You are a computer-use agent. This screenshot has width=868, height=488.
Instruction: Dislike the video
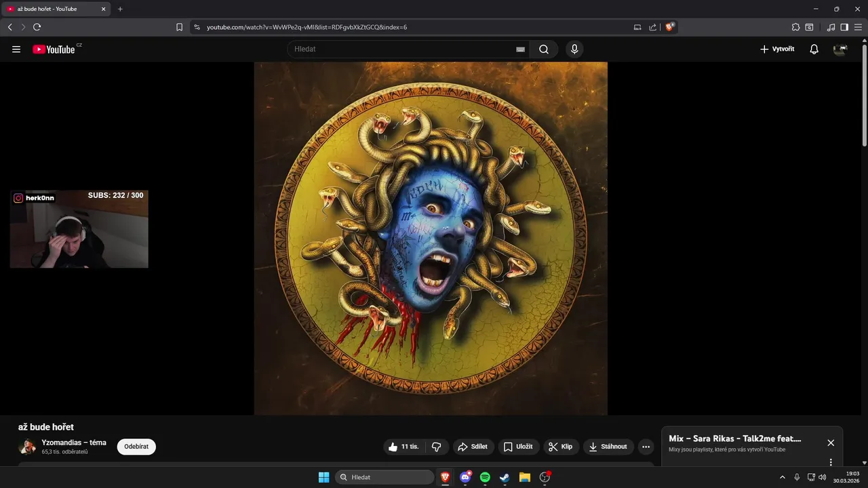pyautogui.click(x=436, y=447)
